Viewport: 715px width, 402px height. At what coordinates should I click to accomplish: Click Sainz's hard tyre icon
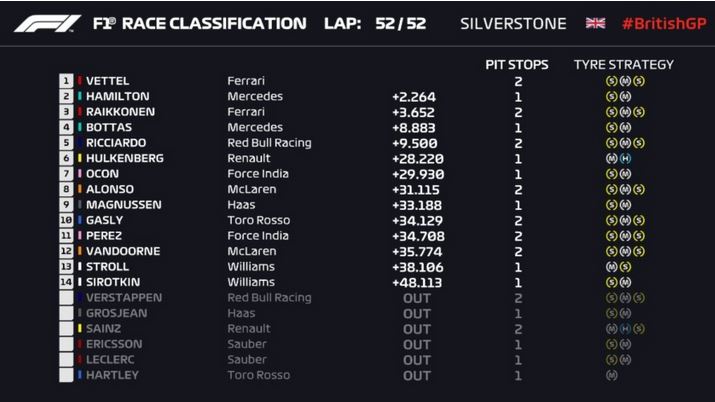626,329
